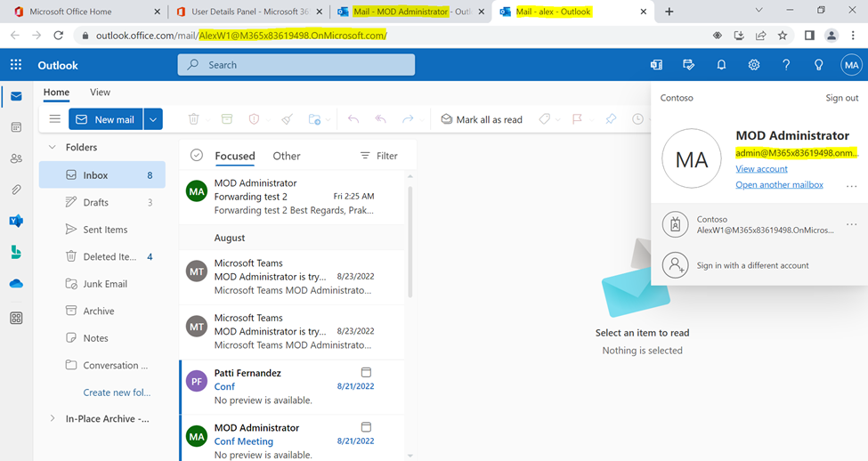Open OneDrive cloud icon in left rail
868x461 pixels.
coord(16,283)
